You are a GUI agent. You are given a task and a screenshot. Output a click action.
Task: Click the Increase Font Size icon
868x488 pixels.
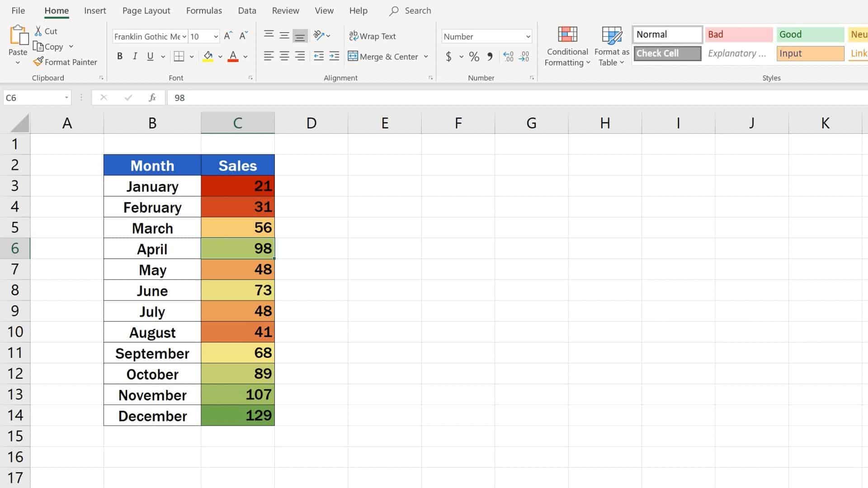(x=228, y=36)
